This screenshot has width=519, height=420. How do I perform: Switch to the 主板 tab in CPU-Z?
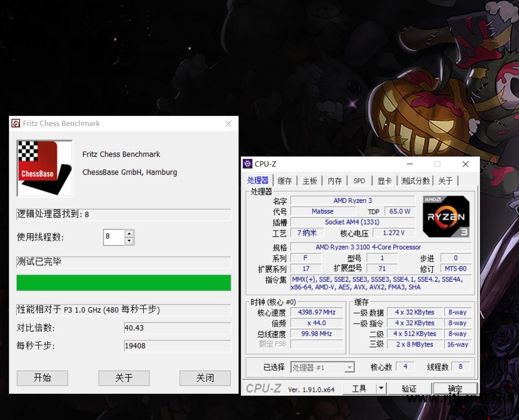click(310, 181)
